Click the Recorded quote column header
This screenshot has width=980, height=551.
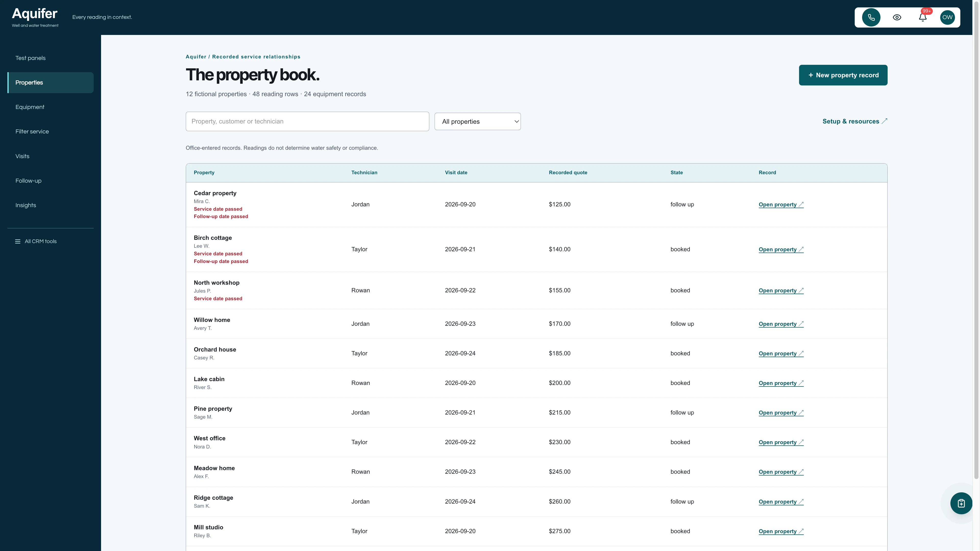568,173
